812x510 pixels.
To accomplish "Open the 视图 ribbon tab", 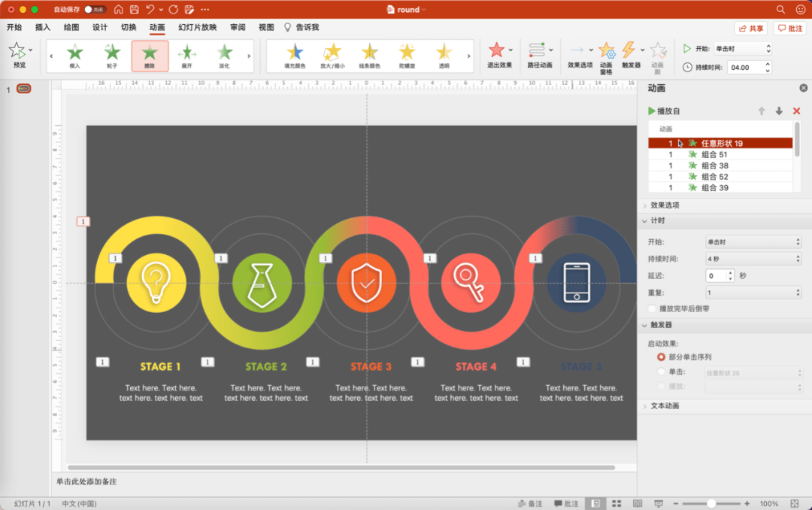I will click(266, 28).
